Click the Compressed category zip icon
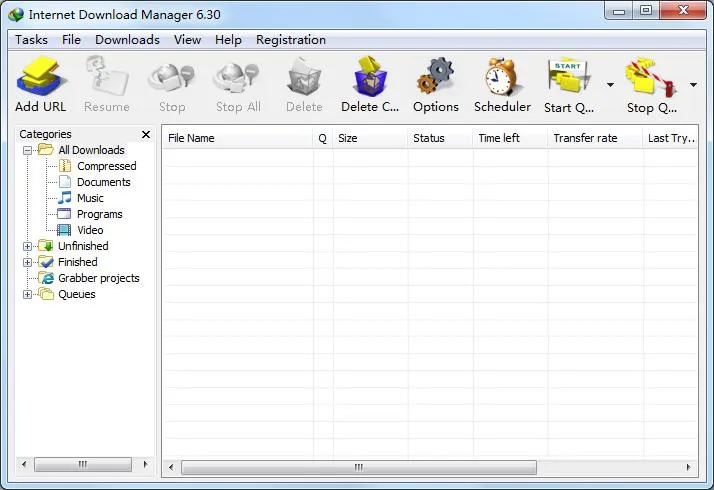 tap(65, 166)
